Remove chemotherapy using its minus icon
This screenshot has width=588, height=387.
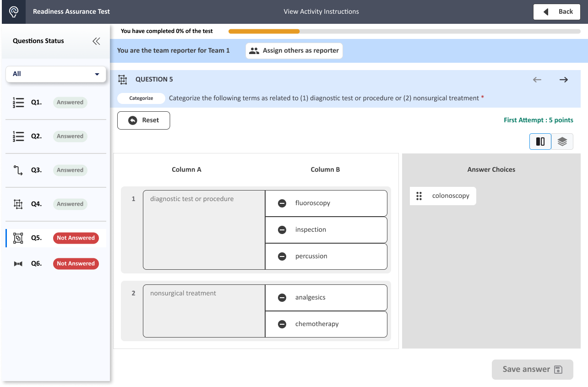point(282,324)
